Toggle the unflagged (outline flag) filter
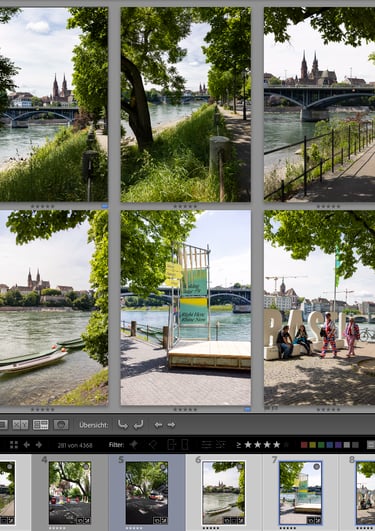The image size is (375, 531). tap(153, 444)
